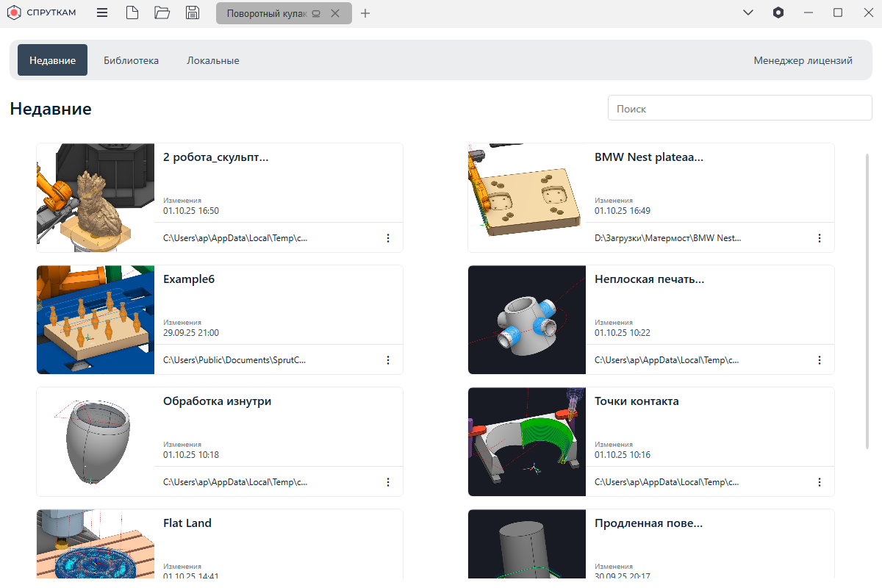Click the save diskette icon
The width and height of the screenshot is (882, 588).
(x=193, y=12)
